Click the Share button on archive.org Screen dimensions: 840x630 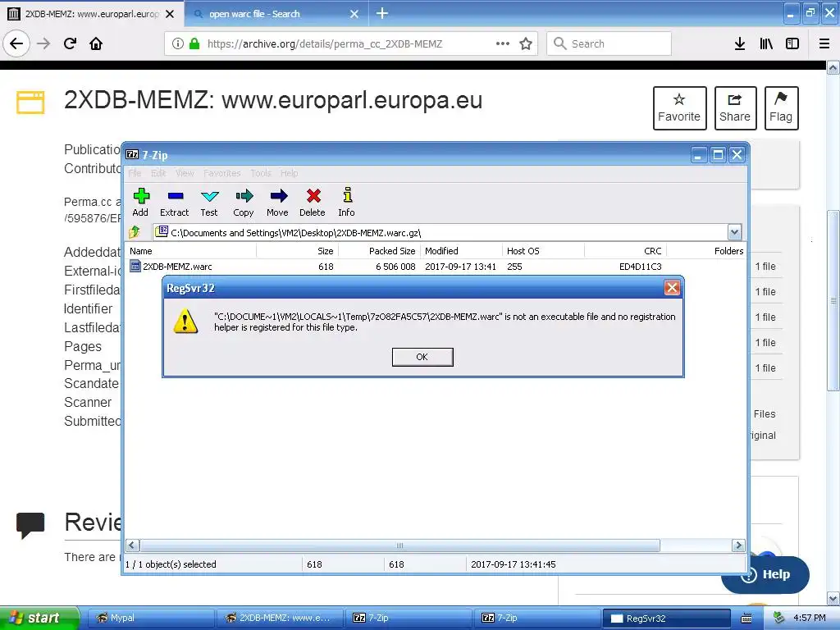pos(735,107)
